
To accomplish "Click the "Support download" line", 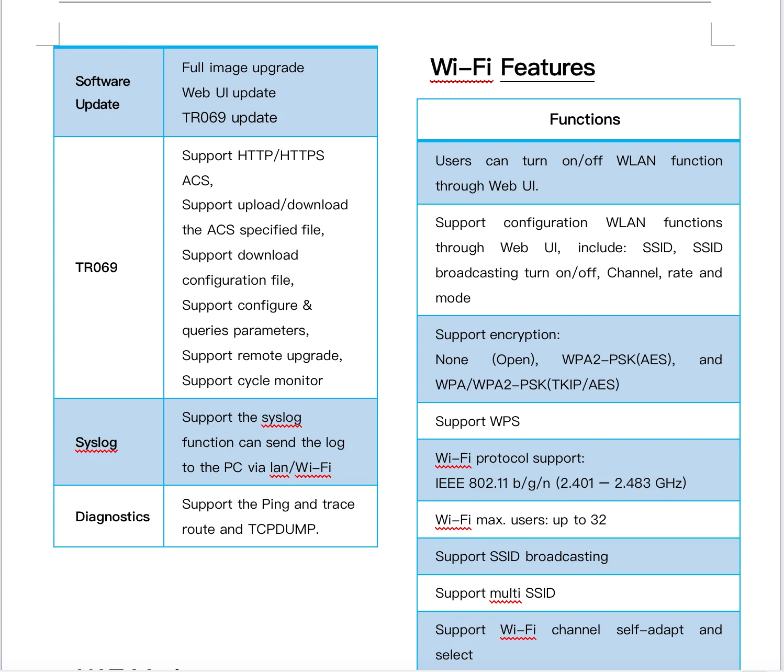I will tap(240, 255).
